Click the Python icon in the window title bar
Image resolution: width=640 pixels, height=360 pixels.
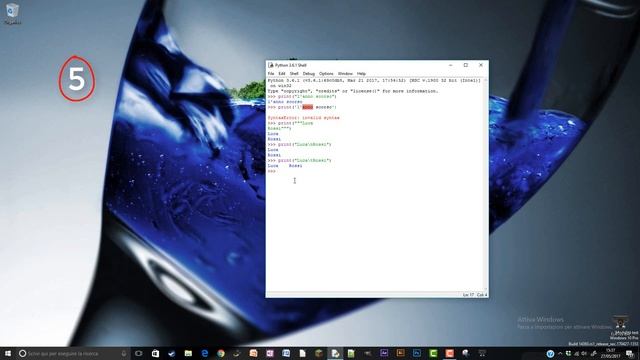click(271, 65)
